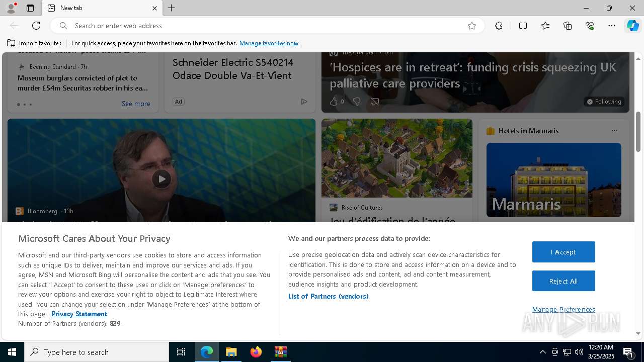This screenshot has height=362, width=644.
Task: Click Edge icon on taskbar
Action: 207,352
